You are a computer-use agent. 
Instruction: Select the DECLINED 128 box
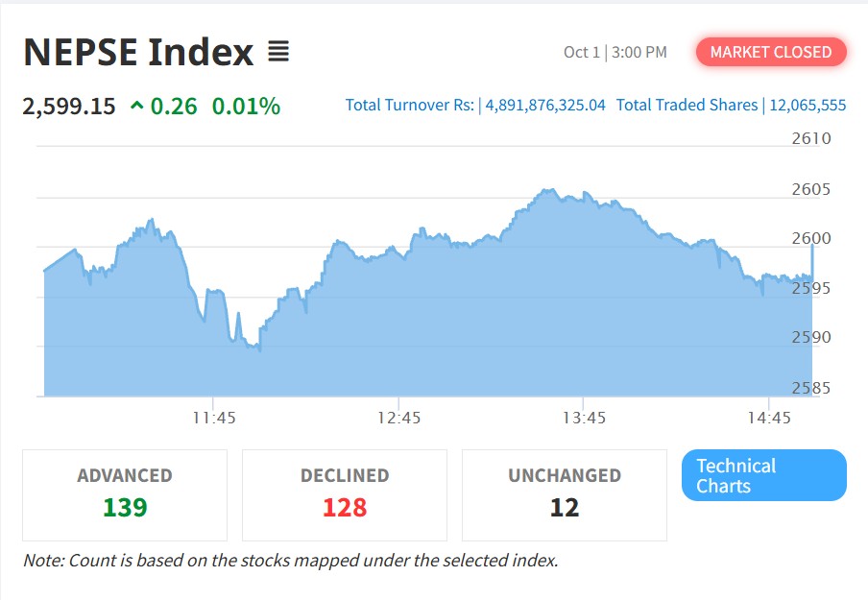click(345, 494)
